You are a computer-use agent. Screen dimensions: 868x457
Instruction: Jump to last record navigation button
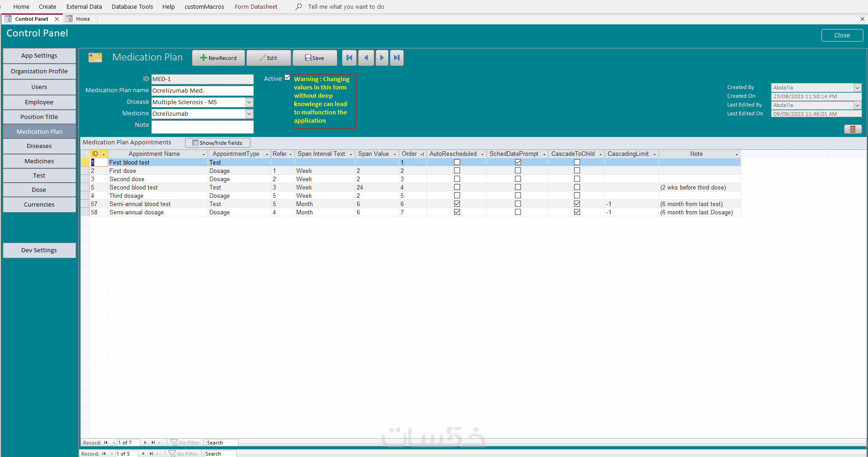tap(397, 58)
